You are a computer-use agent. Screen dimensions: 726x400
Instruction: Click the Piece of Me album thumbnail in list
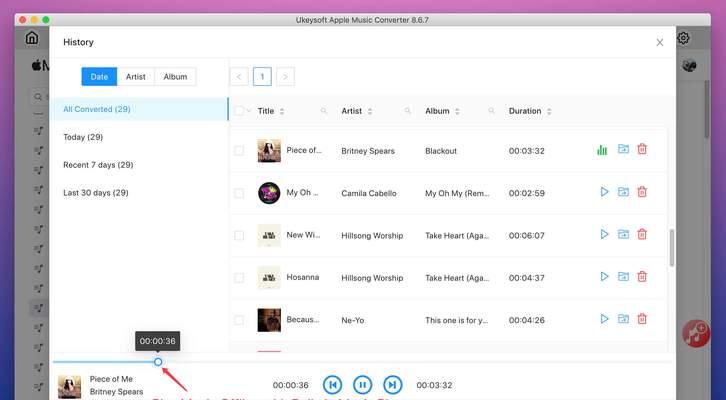coord(269,150)
